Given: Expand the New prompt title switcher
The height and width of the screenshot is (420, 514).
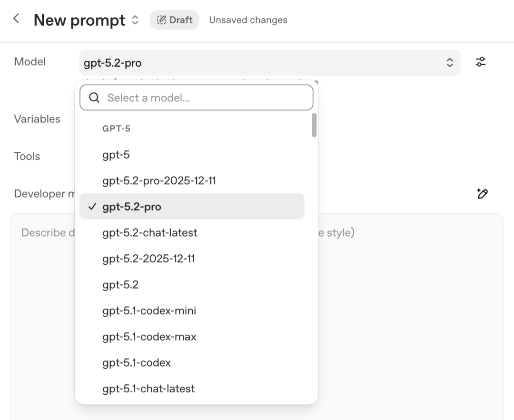Looking at the screenshot, I should tap(135, 20).
